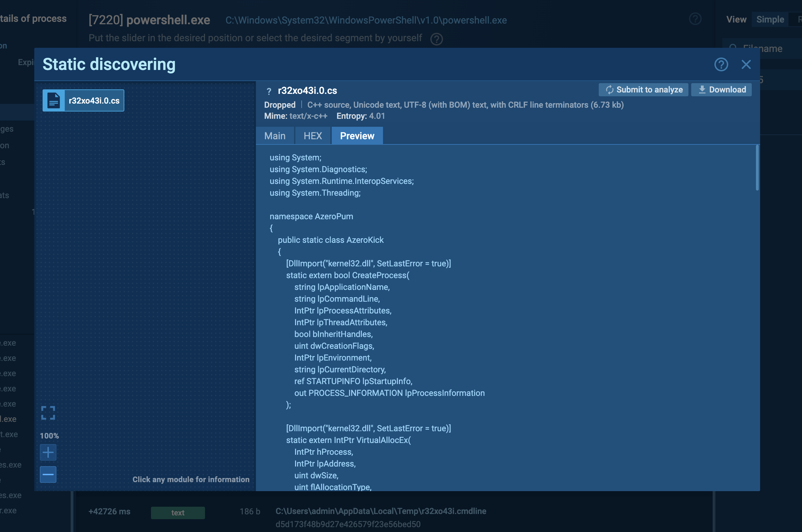This screenshot has height=532, width=802.
Task: Click the green text file type tag
Action: [178, 513]
